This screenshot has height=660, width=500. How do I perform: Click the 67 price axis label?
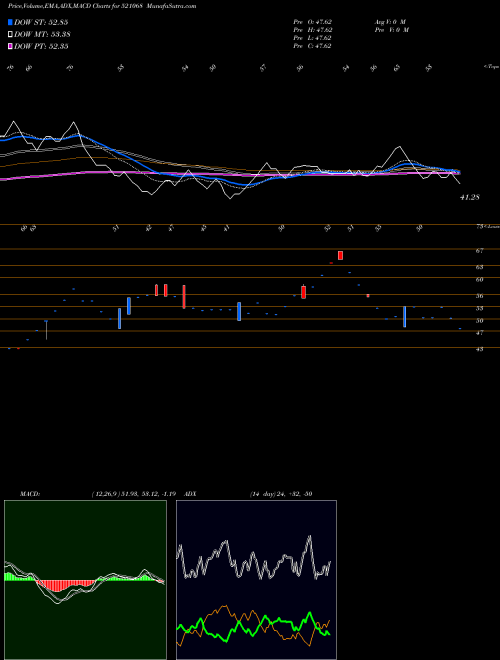pos(479,250)
